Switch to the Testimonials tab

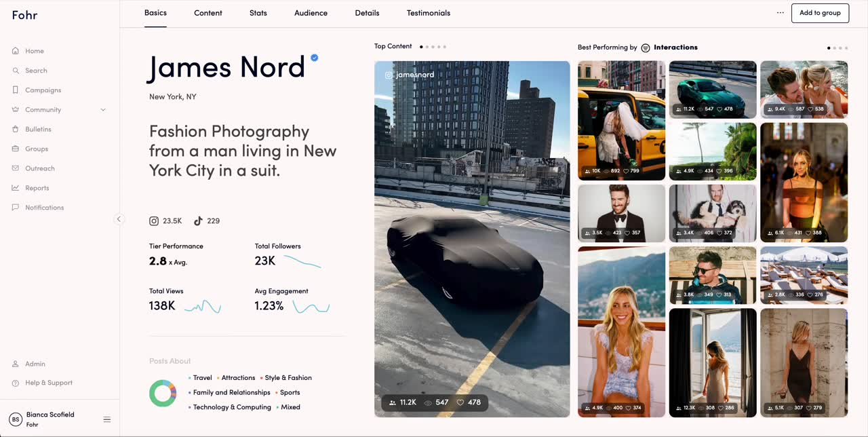[428, 13]
